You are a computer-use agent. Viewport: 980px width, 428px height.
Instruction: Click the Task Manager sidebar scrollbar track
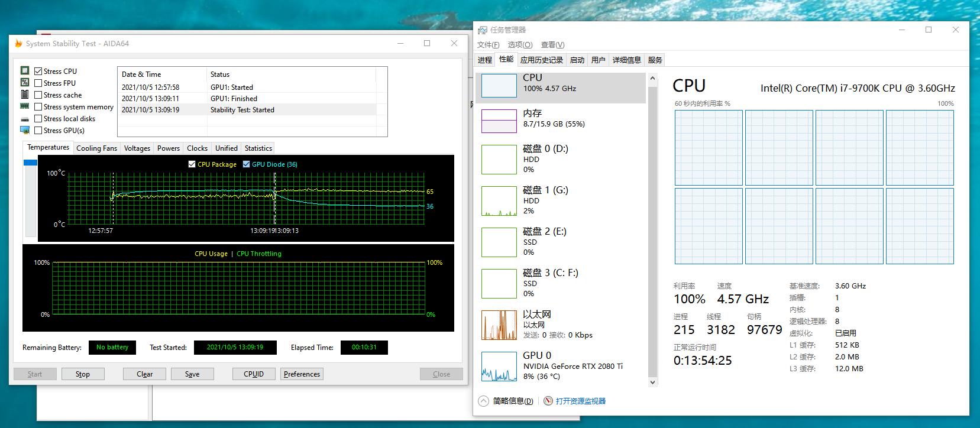(x=653, y=231)
